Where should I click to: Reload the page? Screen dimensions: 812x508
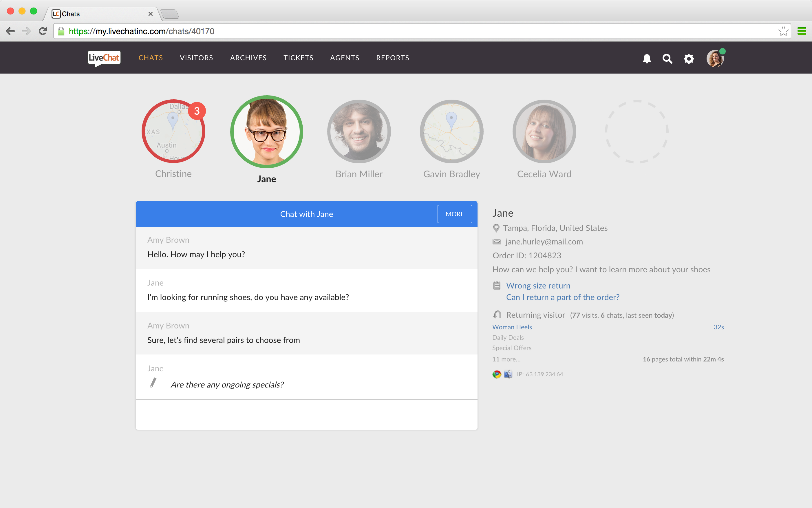(x=42, y=31)
